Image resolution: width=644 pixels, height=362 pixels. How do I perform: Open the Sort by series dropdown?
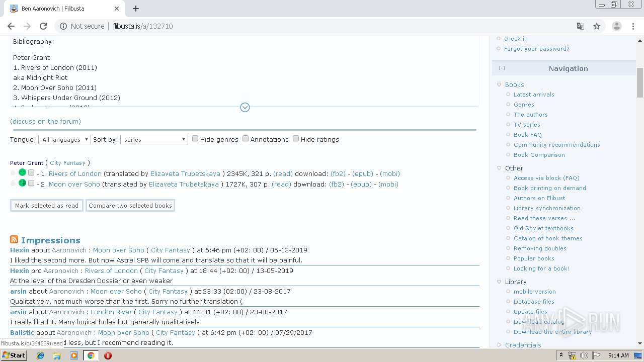point(154,139)
